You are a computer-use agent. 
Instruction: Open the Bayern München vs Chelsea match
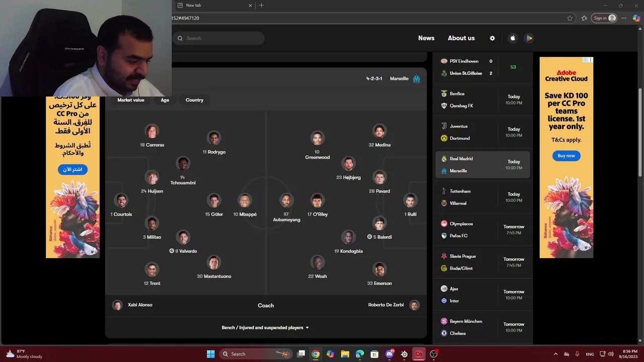click(482, 327)
